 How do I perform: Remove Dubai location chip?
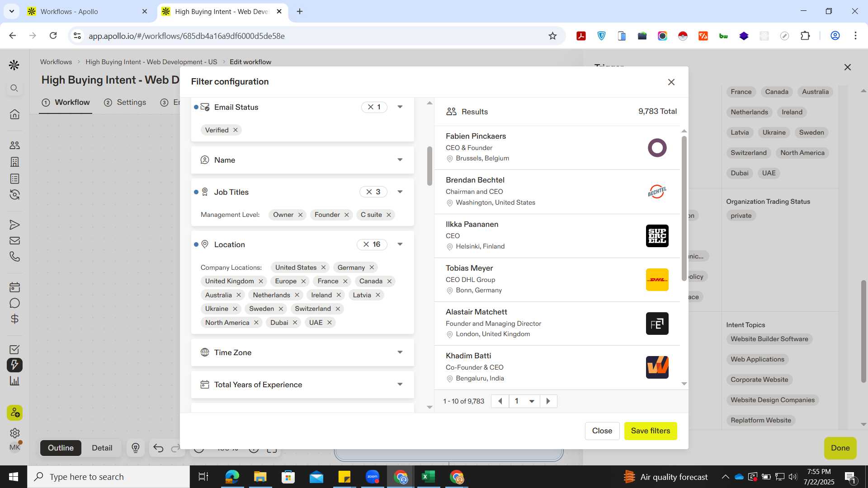point(295,323)
